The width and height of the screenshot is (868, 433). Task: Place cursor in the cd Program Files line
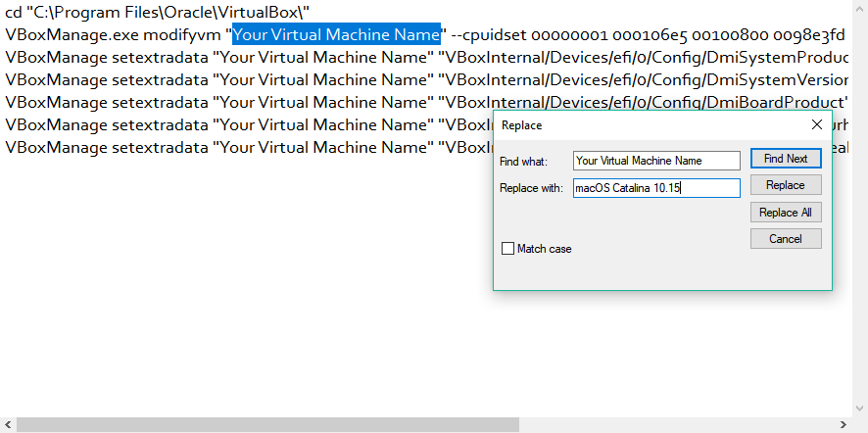[x=157, y=12]
